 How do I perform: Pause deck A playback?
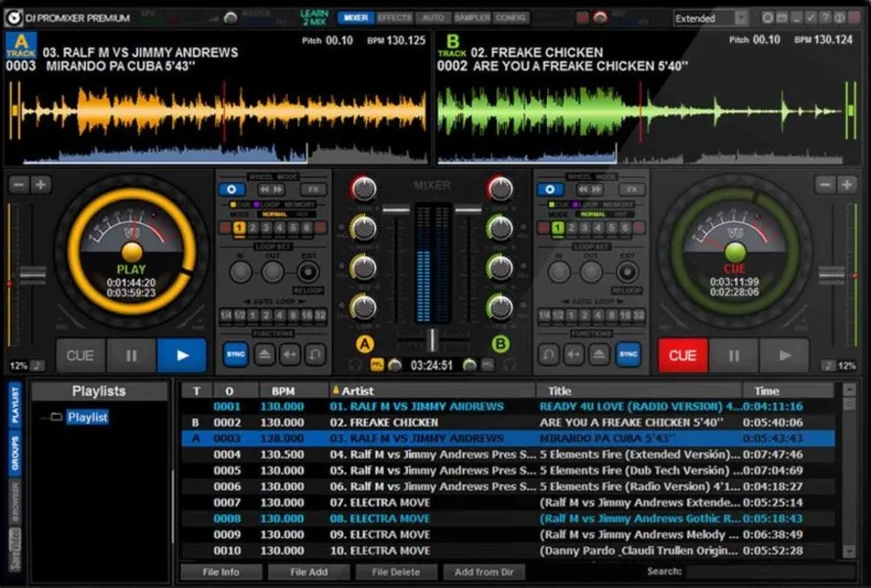point(131,355)
